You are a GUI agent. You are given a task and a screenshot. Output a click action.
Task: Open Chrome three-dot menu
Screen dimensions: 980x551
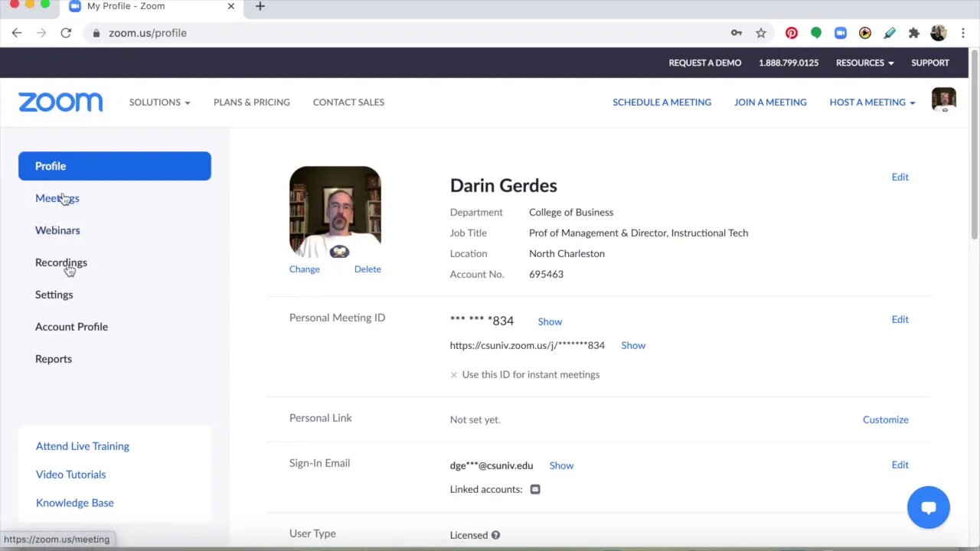pos(963,33)
